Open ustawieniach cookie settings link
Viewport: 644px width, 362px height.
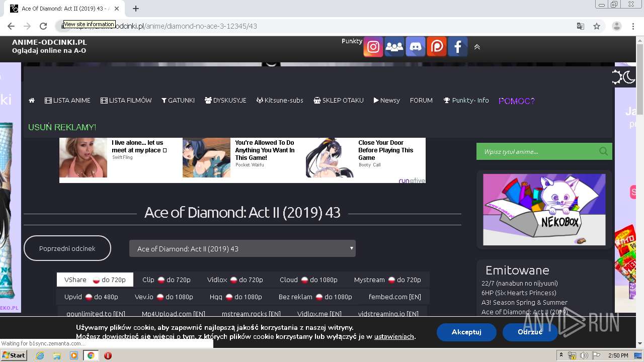point(394,336)
